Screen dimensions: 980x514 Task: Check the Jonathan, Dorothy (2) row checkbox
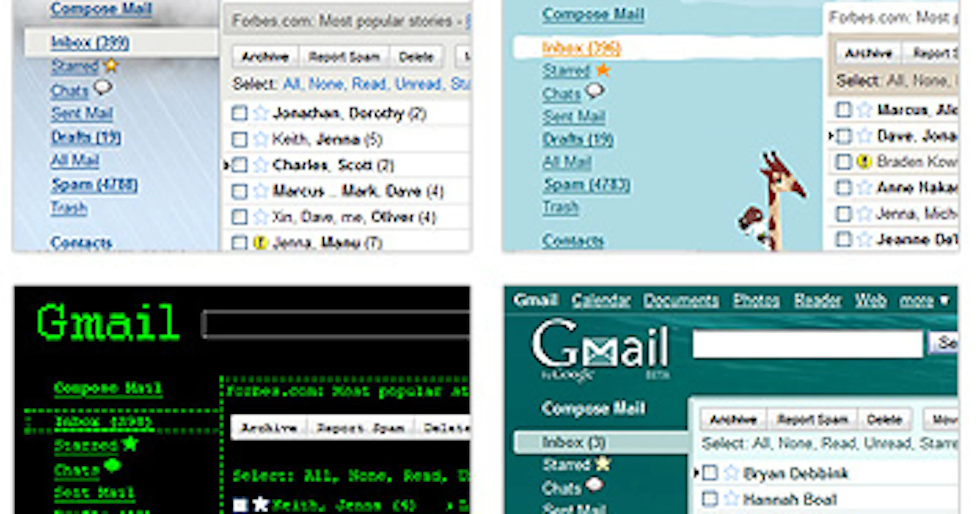tap(239, 113)
